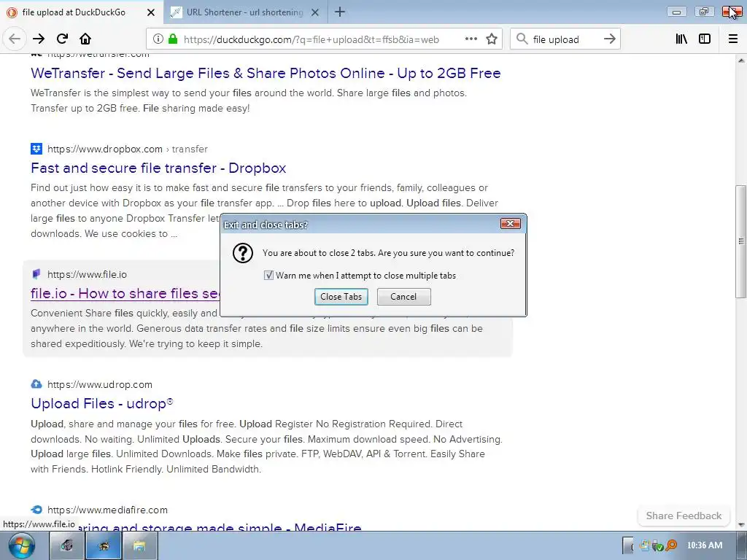
Task: Go forward with the forward arrow
Action: coord(39,39)
